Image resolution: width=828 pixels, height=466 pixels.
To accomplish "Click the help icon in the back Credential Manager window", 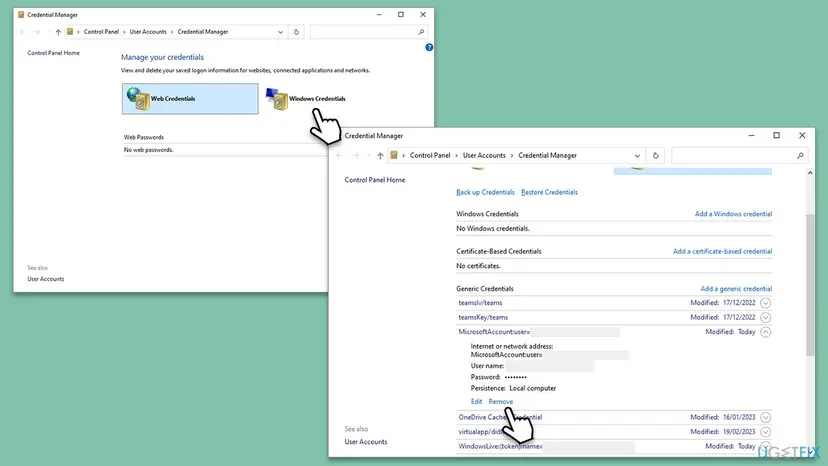I will click(429, 47).
